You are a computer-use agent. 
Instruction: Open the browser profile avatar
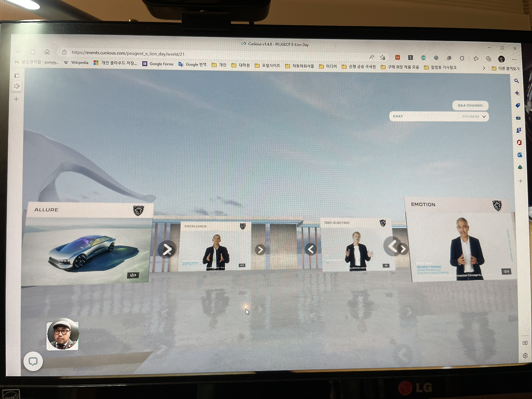click(501, 59)
